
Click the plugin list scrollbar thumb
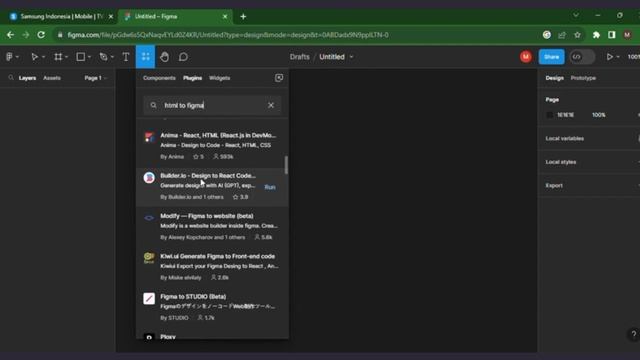click(286, 165)
